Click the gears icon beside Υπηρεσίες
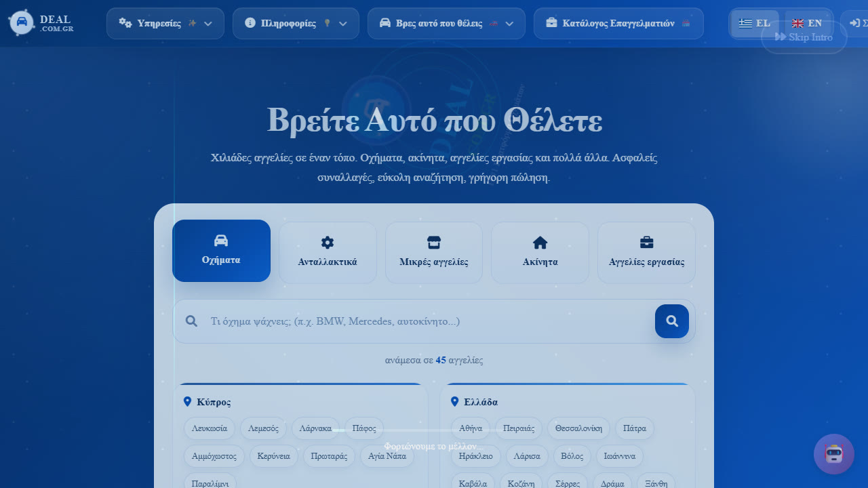Screen dimensions: 868x488 [125, 23]
